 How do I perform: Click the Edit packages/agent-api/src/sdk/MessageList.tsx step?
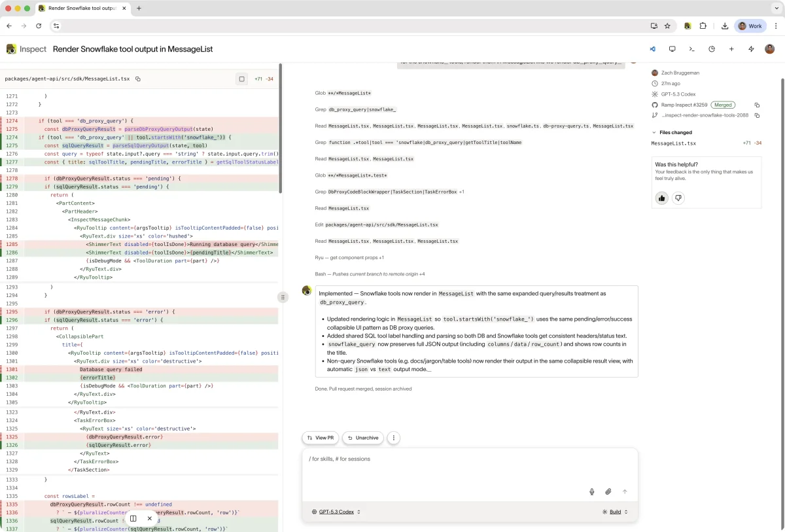[377, 224]
